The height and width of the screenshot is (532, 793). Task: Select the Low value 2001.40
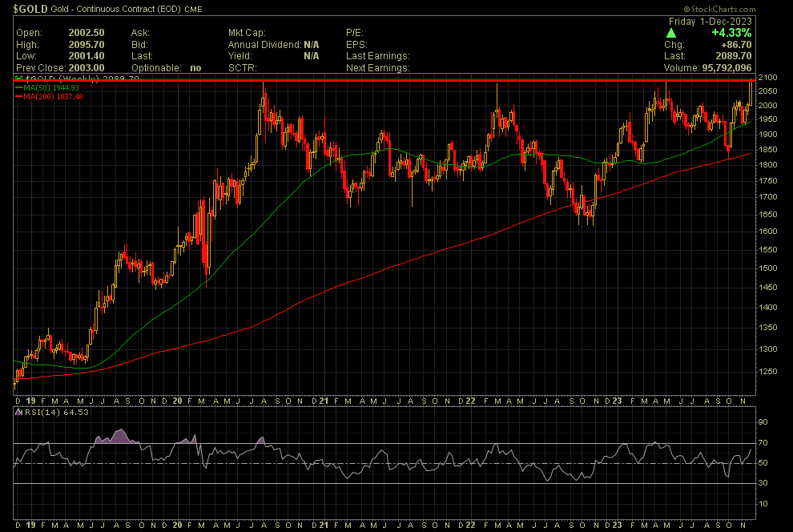point(87,55)
